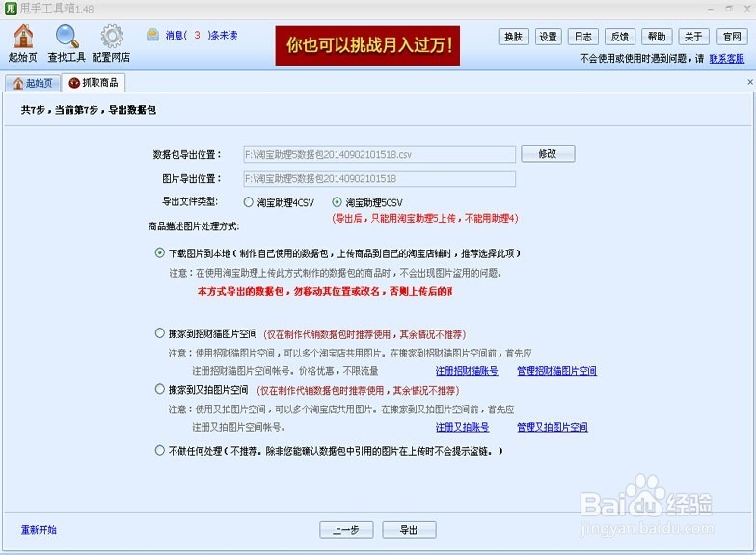Close the tab panel with X
This screenshot has width=756, height=555.
(x=750, y=82)
